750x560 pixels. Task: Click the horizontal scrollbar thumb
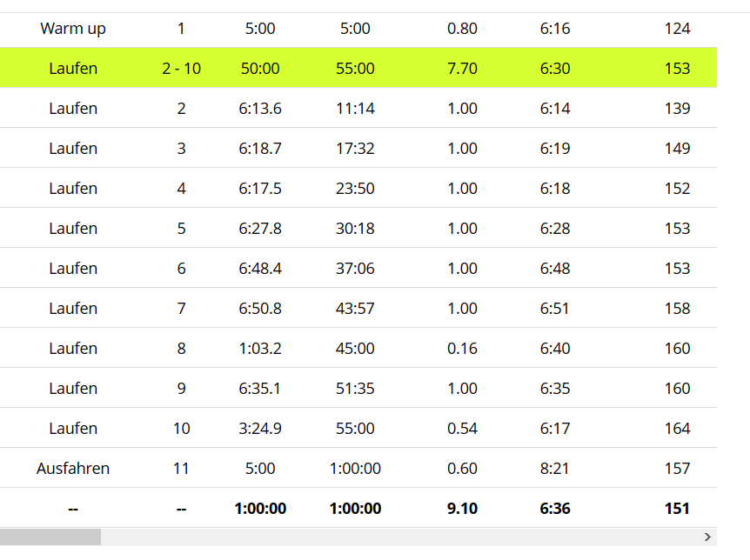click(x=50, y=537)
